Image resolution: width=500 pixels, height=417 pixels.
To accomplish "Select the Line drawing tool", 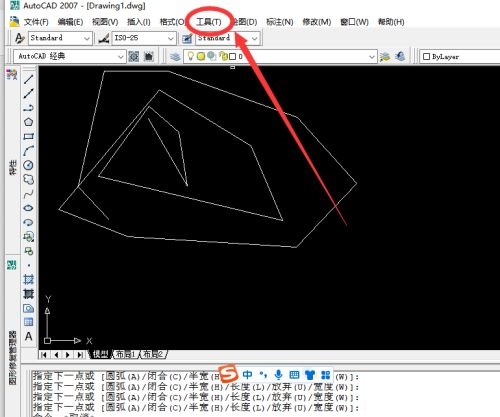I will (29, 79).
